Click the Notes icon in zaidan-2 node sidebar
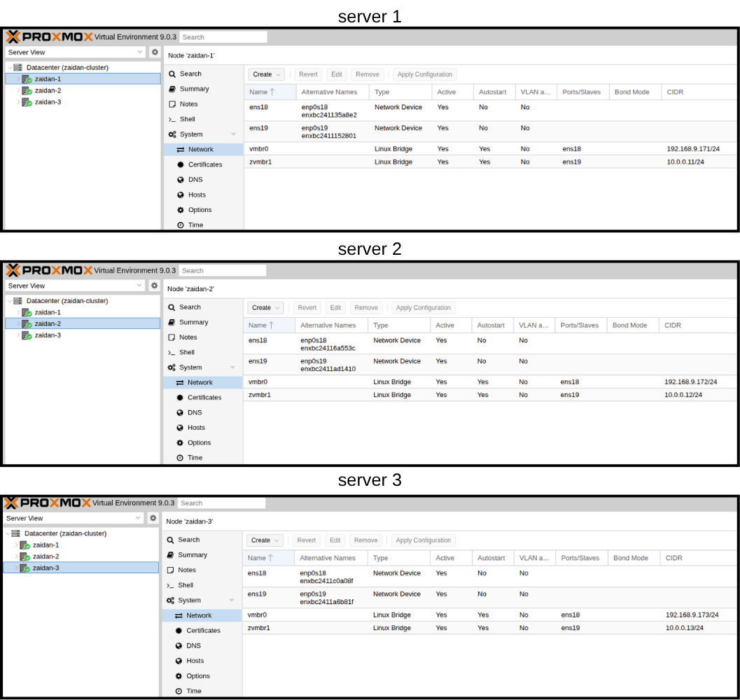The image size is (740, 700). click(x=171, y=337)
